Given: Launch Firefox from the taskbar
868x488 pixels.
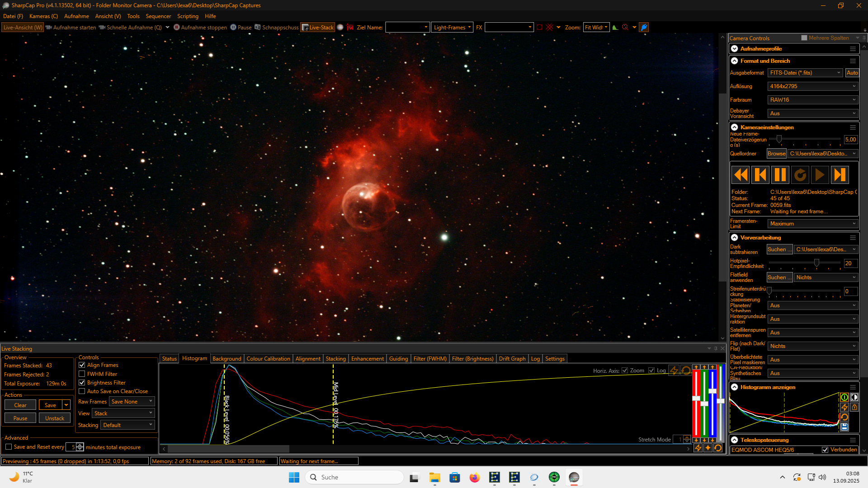Looking at the screenshot, I should pyautogui.click(x=475, y=477).
